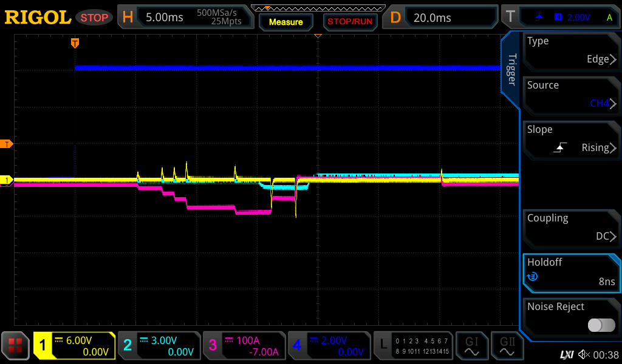Toggle channel 2 cyan 3.00V display
Image resolution: width=622 pixels, height=364 pixels.
(x=159, y=346)
